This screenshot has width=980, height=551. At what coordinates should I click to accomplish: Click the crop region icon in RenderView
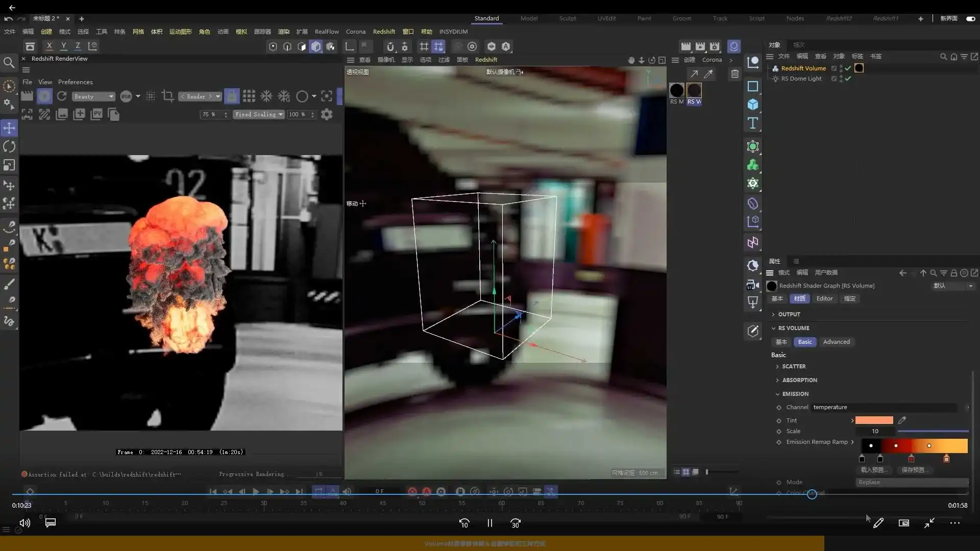coord(167,96)
